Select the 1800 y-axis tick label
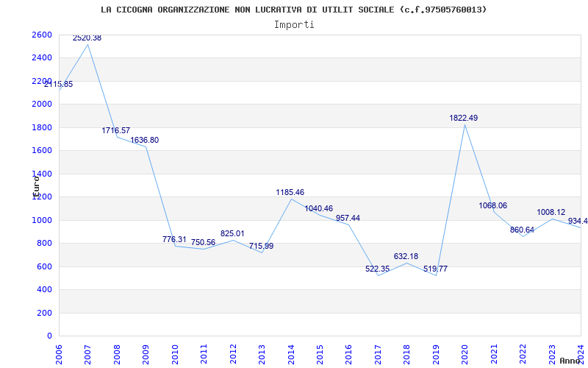The height and width of the screenshot is (368, 588). [43, 127]
